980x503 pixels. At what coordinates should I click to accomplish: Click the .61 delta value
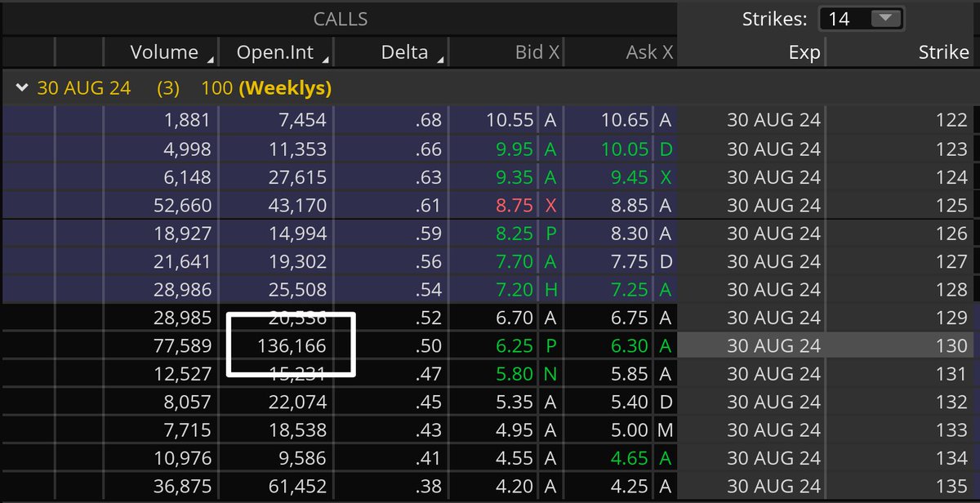coord(428,206)
